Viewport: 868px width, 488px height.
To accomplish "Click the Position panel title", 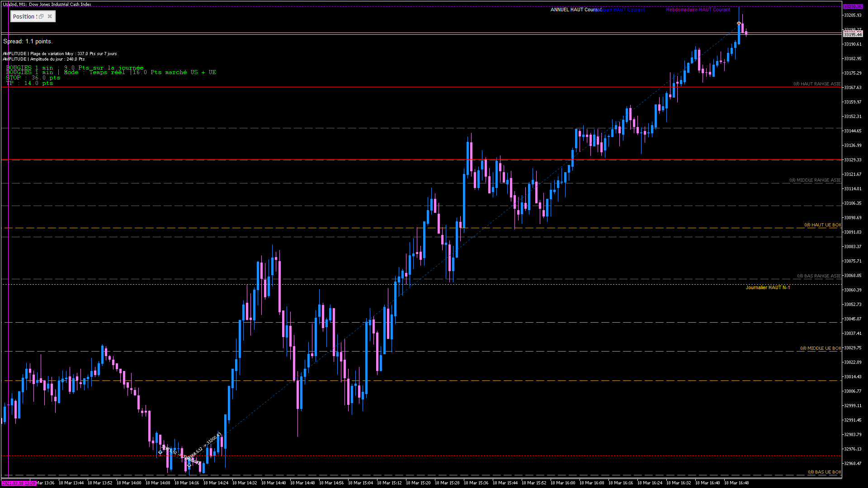I will pos(24,16).
